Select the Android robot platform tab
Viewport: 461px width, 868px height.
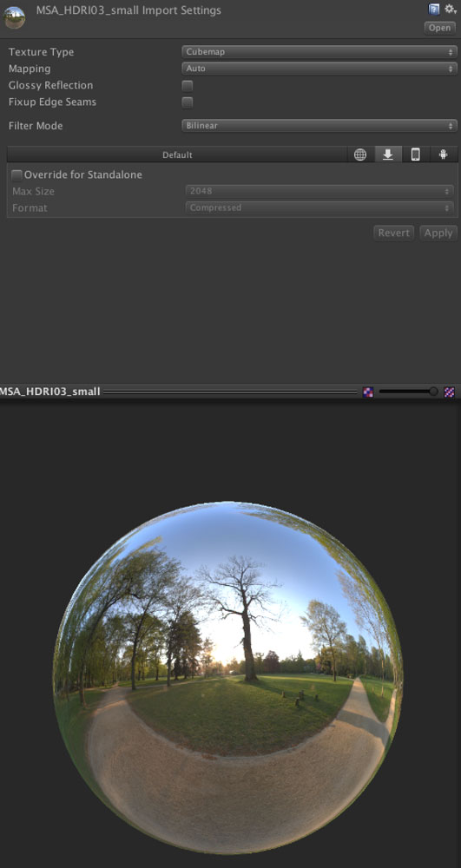[444, 155]
